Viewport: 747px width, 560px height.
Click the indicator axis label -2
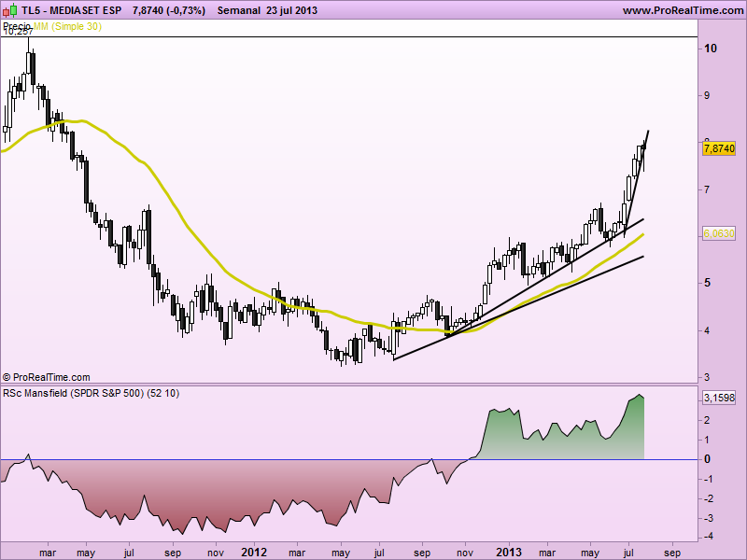(709, 498)
